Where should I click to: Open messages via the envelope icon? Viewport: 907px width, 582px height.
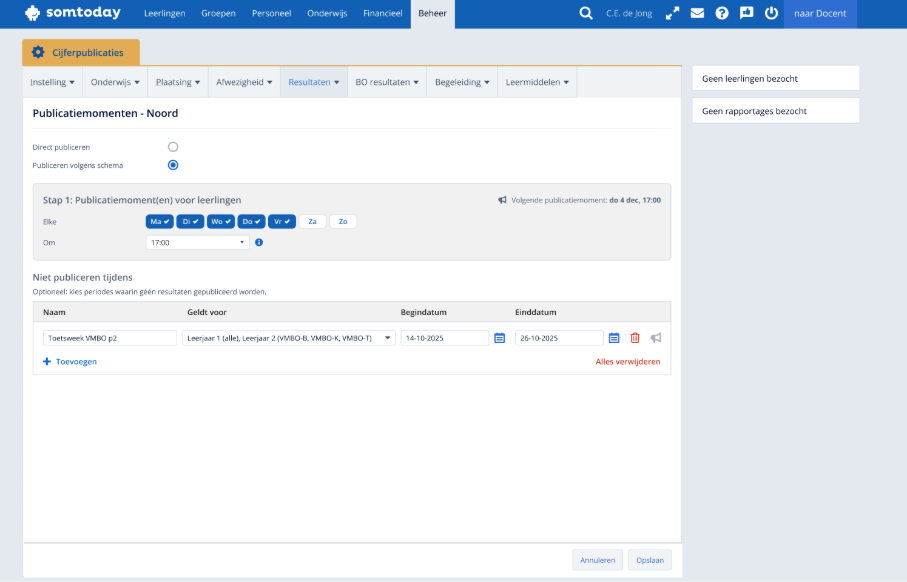[x=697, y=13]
